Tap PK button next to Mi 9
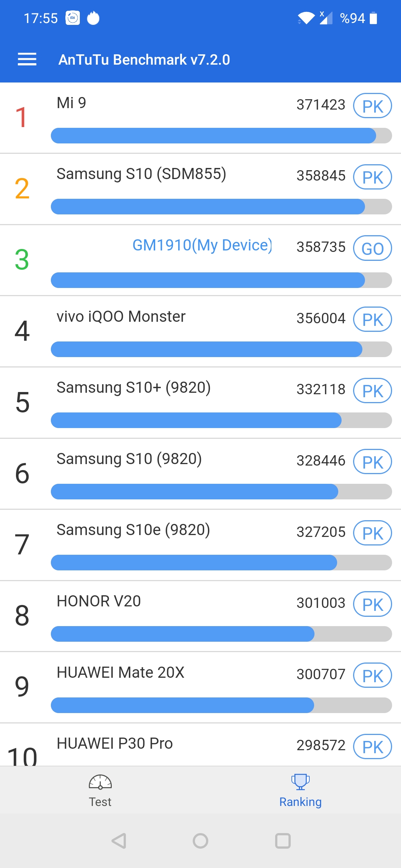This screenshot has width=401, height=868. pyautogui.click(x=372, y=106)
